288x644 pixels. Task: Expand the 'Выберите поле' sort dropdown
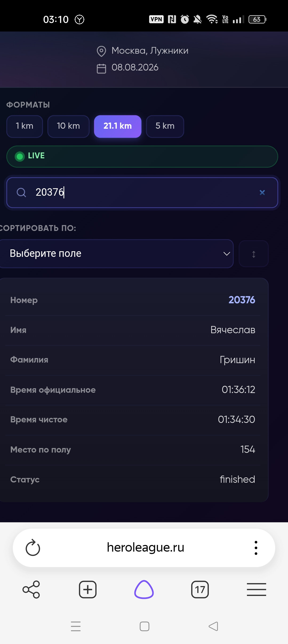point(116,254)
